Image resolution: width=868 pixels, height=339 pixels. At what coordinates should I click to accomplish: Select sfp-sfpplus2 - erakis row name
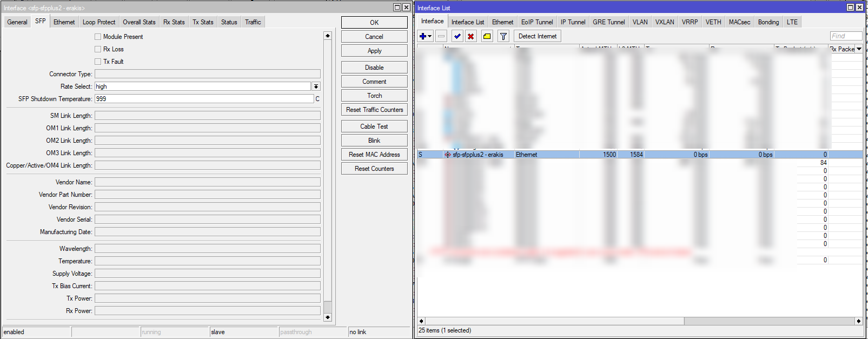(x=478, y=155)
